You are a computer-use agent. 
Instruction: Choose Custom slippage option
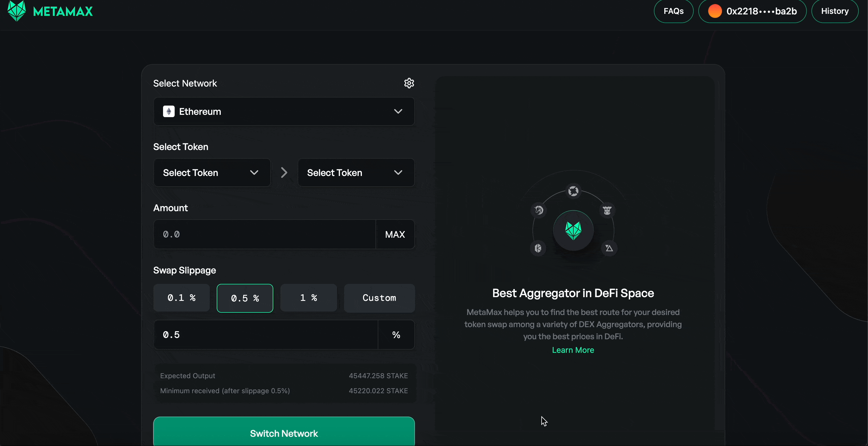tap(379, 298)
